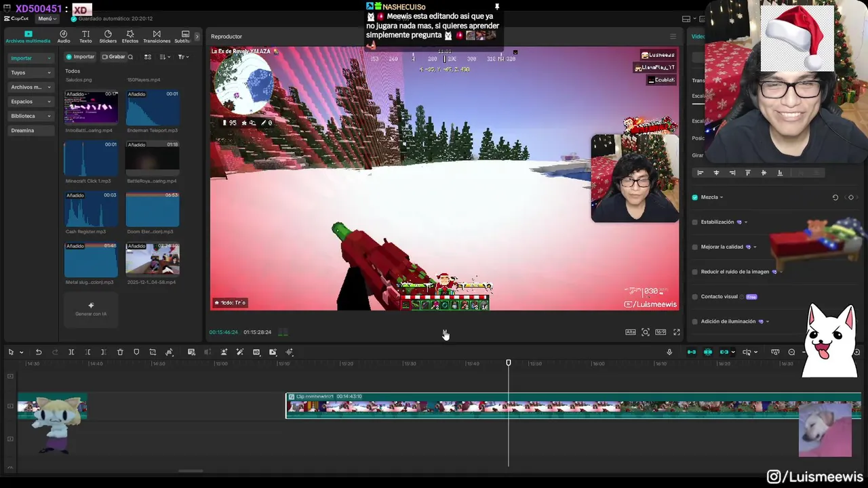Screen dimensions: 868x488
Task: Enable Adición de iluminación checkbox
Action: [x=694, y=321]
